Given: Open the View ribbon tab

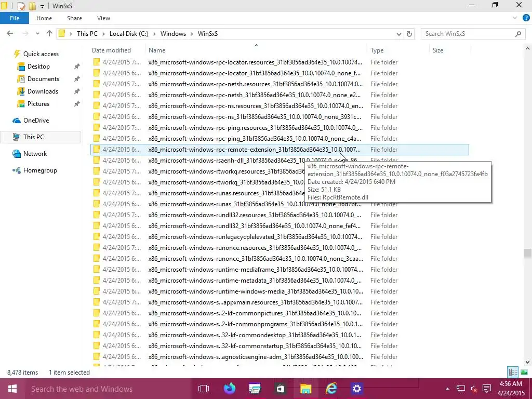Looking at the screenshot, I should pos(103,18).
